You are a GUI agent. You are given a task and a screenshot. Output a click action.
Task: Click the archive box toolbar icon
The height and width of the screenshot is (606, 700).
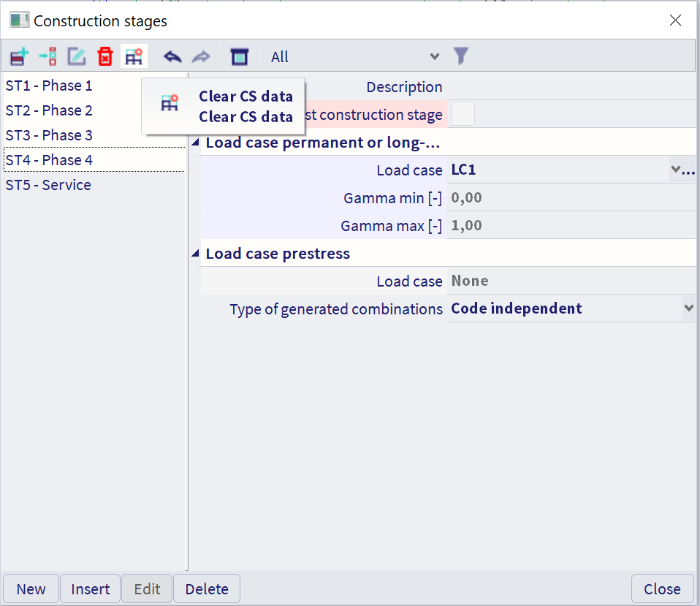[239, 56]
